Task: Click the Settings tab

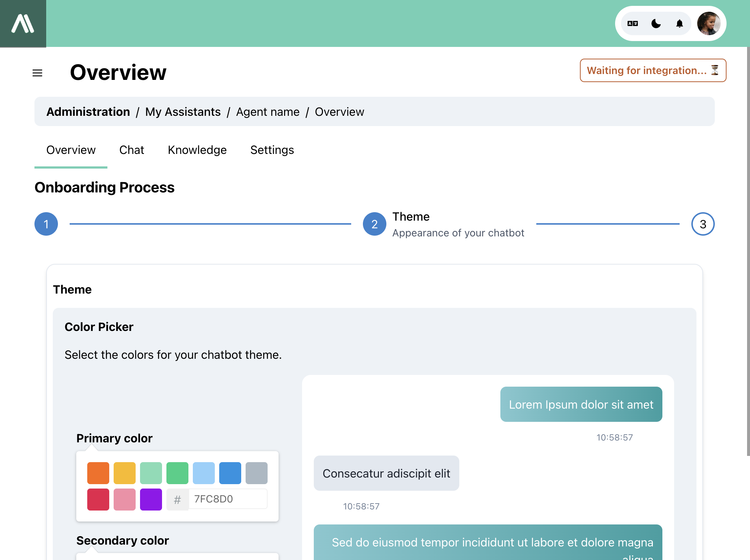Action: [272, 150]
